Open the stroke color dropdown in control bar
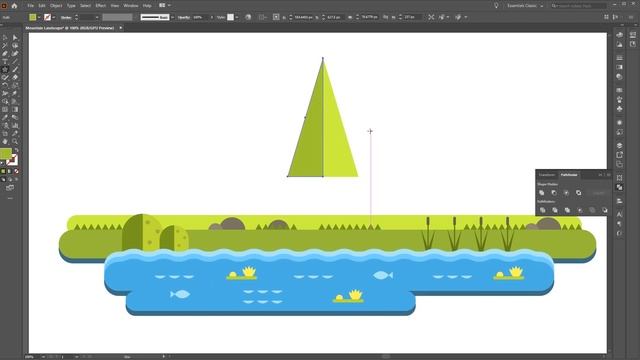Viewport: 640px width, 360px height. coord(54,17)
